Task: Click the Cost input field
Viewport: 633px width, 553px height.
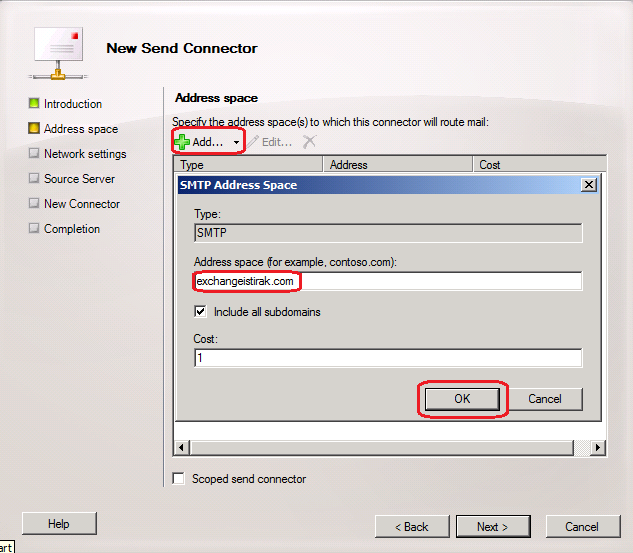Action: (x=387, y=358)
